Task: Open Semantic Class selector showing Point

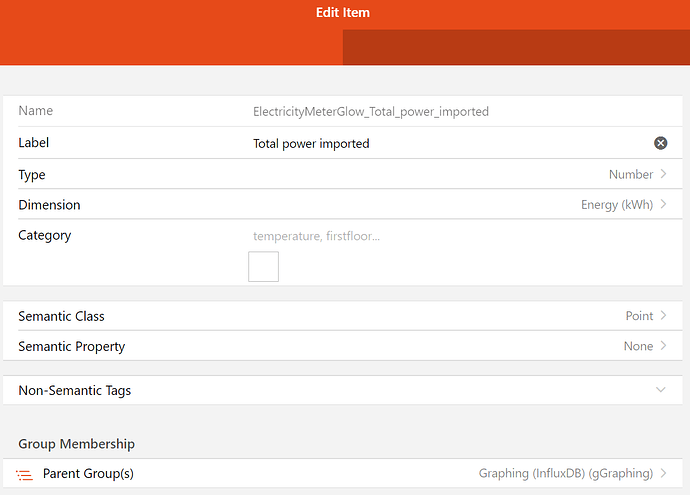Action: [639, 316]
